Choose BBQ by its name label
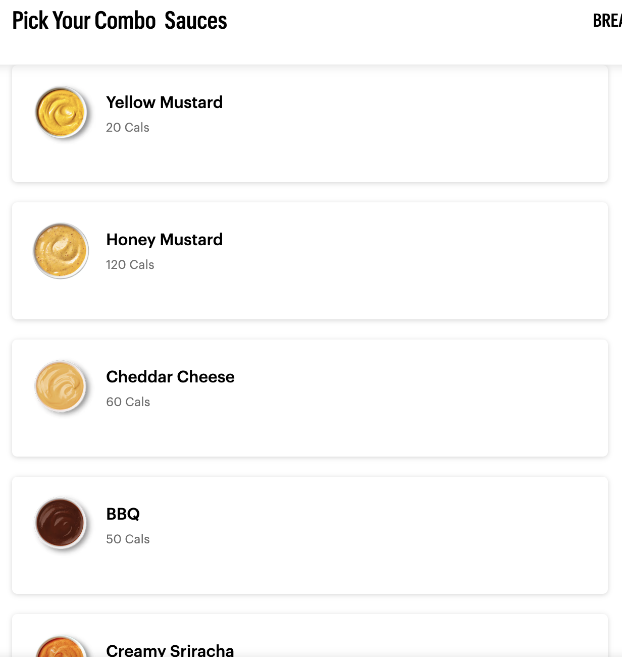The image size is (622, 672). coord(123,514)
